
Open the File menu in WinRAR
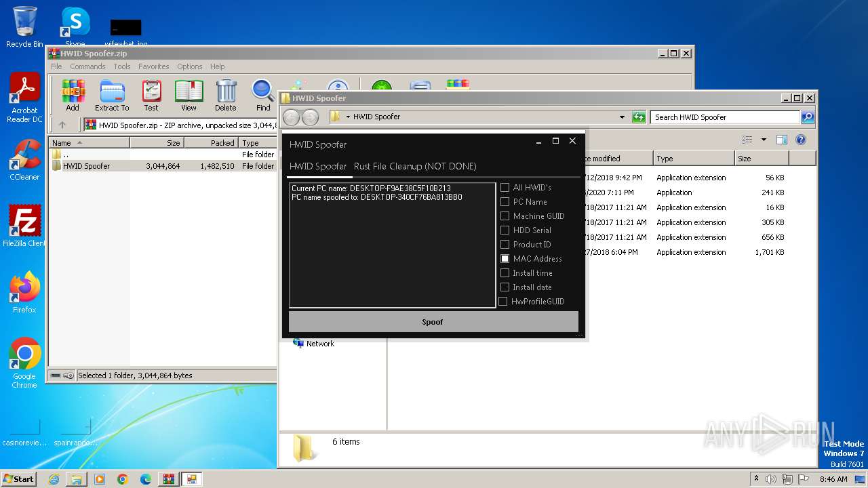coord(56,66)
